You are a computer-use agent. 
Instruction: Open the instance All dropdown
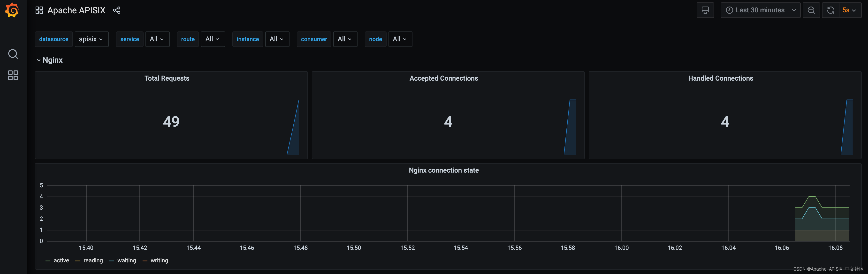click(277, 39)
